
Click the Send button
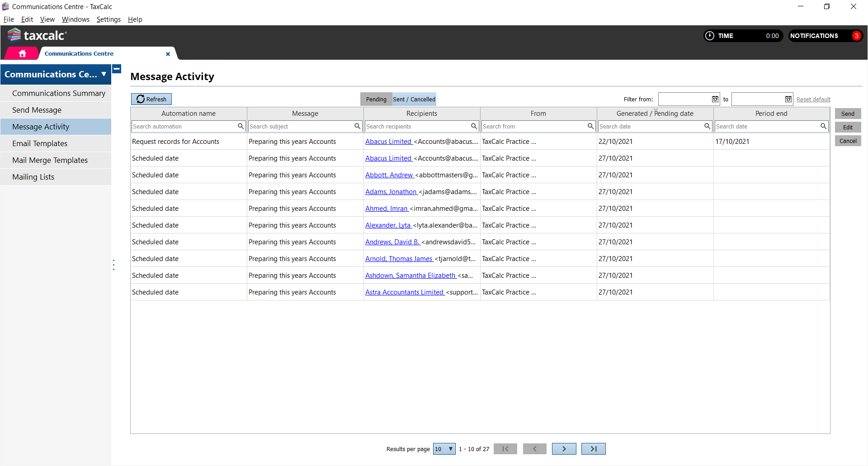point(848,114)
